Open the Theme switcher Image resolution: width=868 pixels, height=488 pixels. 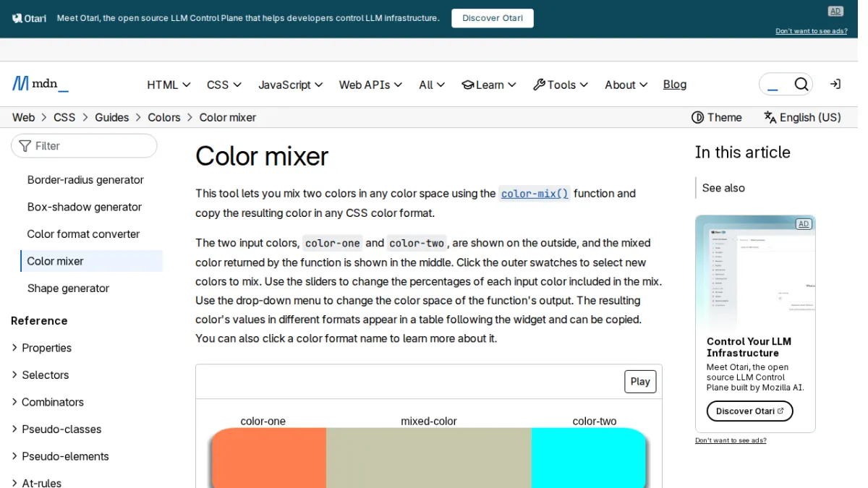point(717,117)
